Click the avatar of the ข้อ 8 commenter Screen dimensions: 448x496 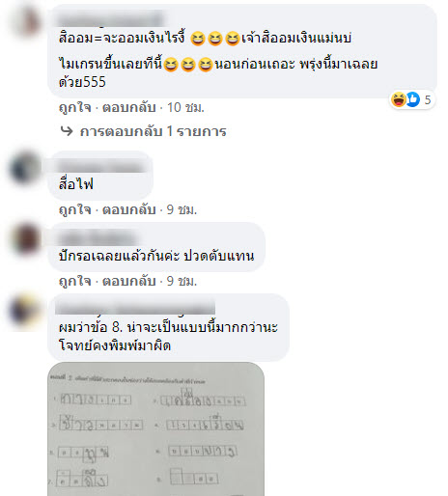(26, 312)
